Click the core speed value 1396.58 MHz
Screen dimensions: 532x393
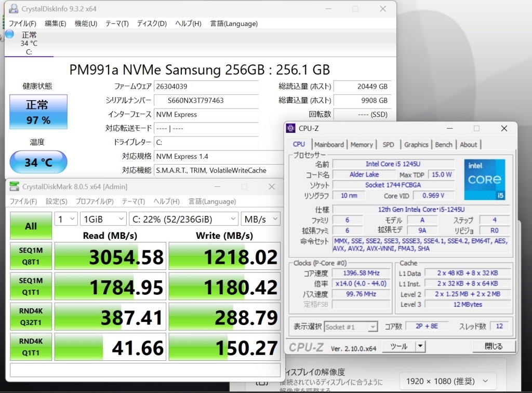coord(362,273)
